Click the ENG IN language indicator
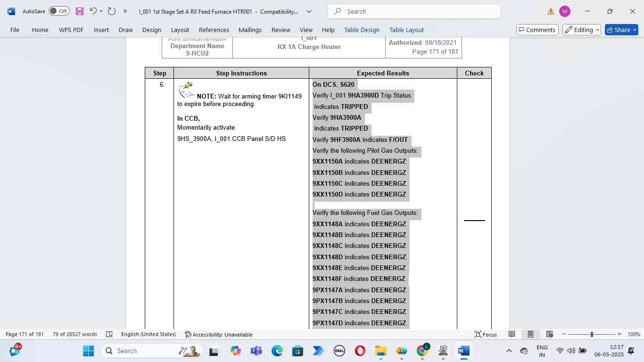Viewport: 644px width, 362px height. click(542, 351)
